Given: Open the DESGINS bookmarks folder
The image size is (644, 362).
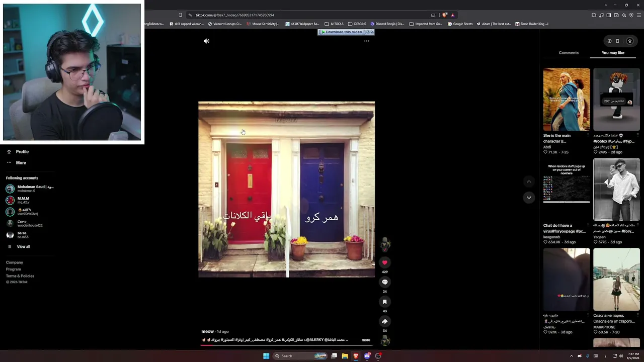Looking at the screenshot, I should point(357,24).
